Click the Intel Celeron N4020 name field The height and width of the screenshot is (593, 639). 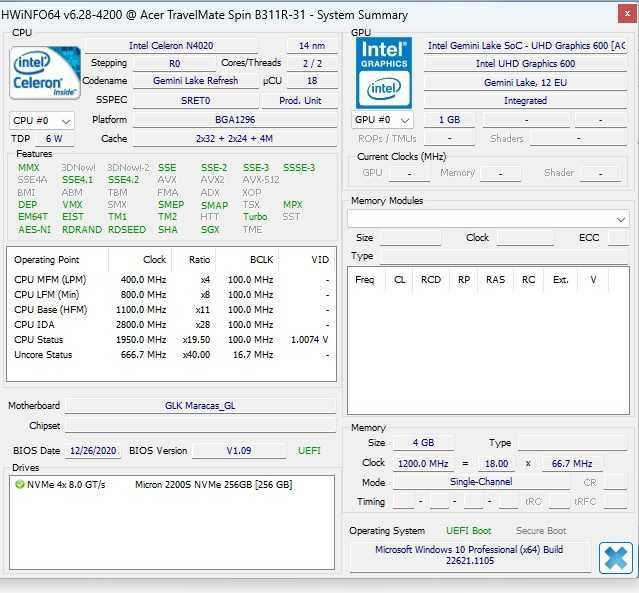tap(180, 46)
